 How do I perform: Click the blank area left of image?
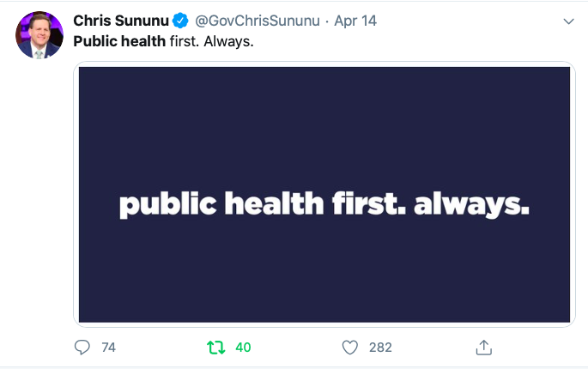pos(38,195)
